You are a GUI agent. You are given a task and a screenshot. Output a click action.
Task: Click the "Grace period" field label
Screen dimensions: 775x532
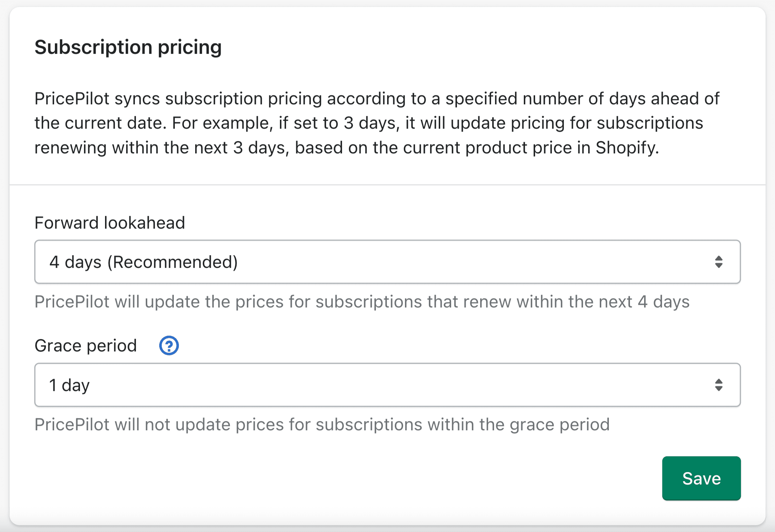86,346
